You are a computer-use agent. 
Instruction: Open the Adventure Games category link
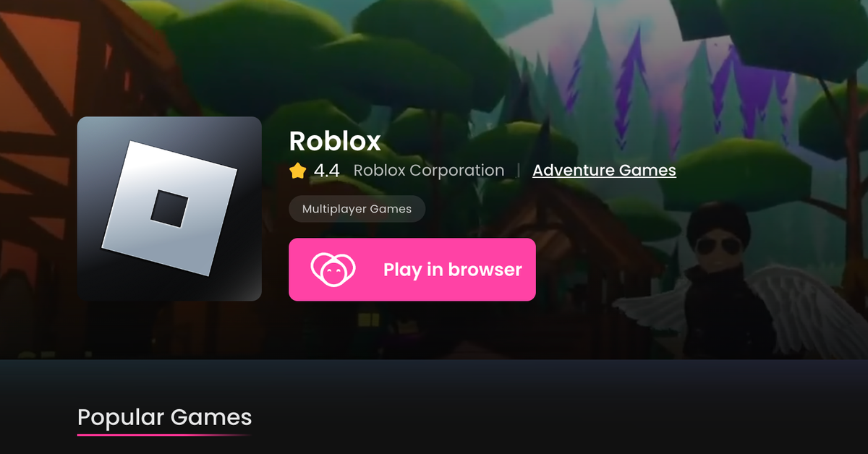(x=605, y=171)
